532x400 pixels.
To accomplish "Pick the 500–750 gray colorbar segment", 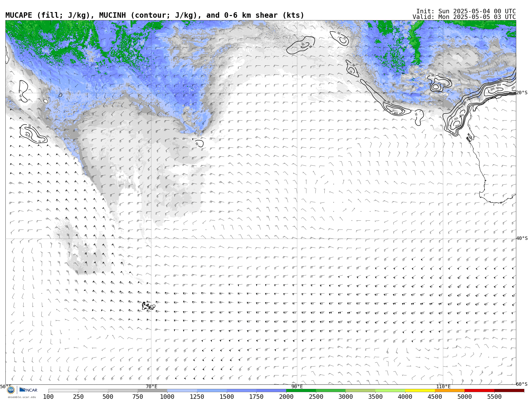I will 123,391.
